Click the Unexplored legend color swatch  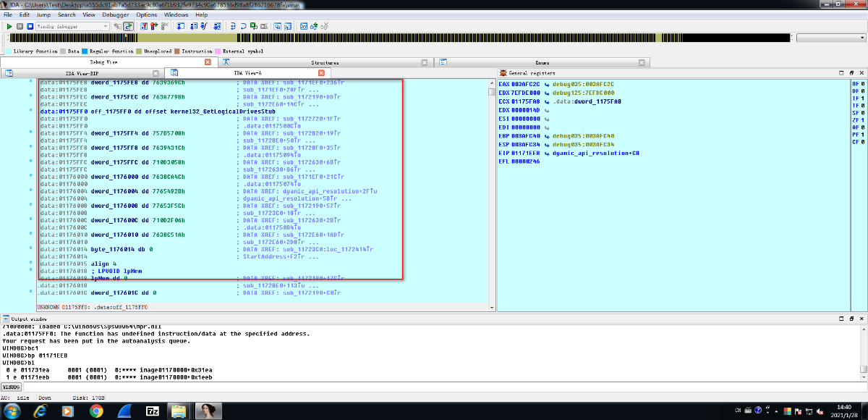[x=140, y=51]
